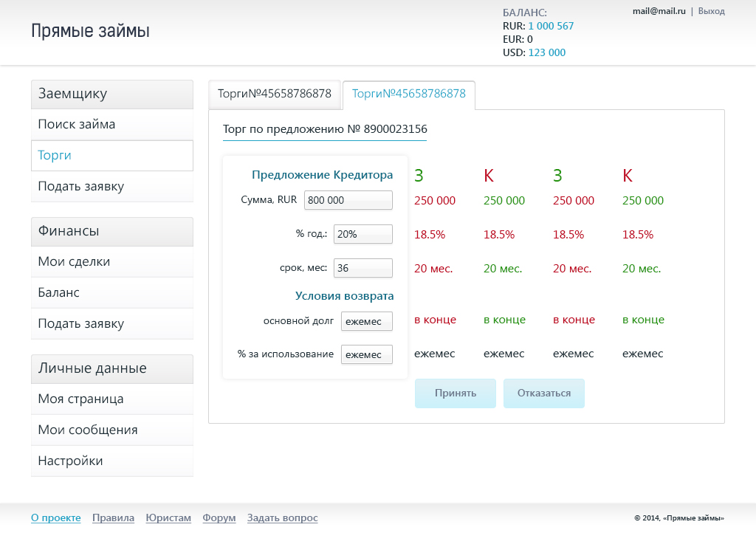Image resolution: width=756 pixels, height=533 pixels.
Task: Open Баланс in the sidebar
Action: [112, 292]
